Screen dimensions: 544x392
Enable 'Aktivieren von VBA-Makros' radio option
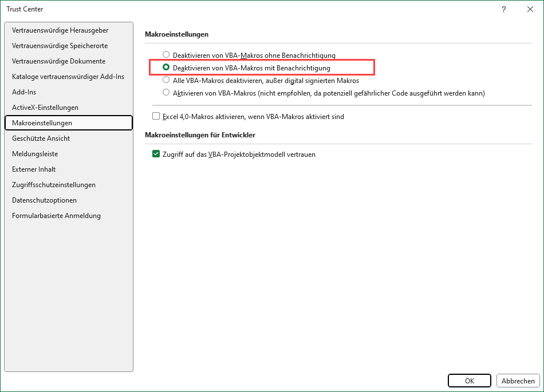pos(166,93)
